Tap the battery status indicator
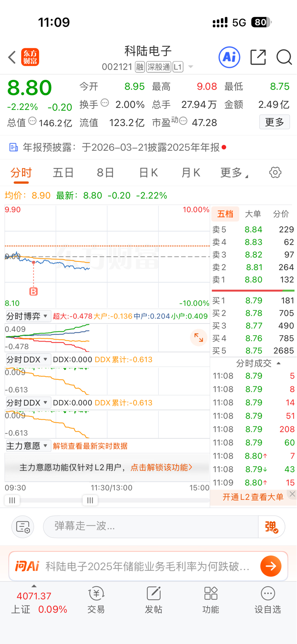The height and width of the screenshot is (644, 297). pos(261,22)
